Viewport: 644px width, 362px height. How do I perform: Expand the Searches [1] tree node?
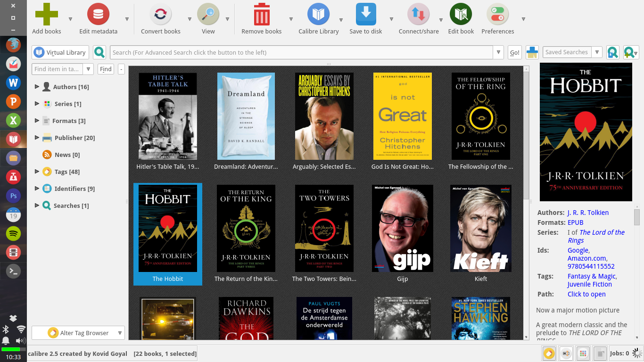tap(37, 206)
